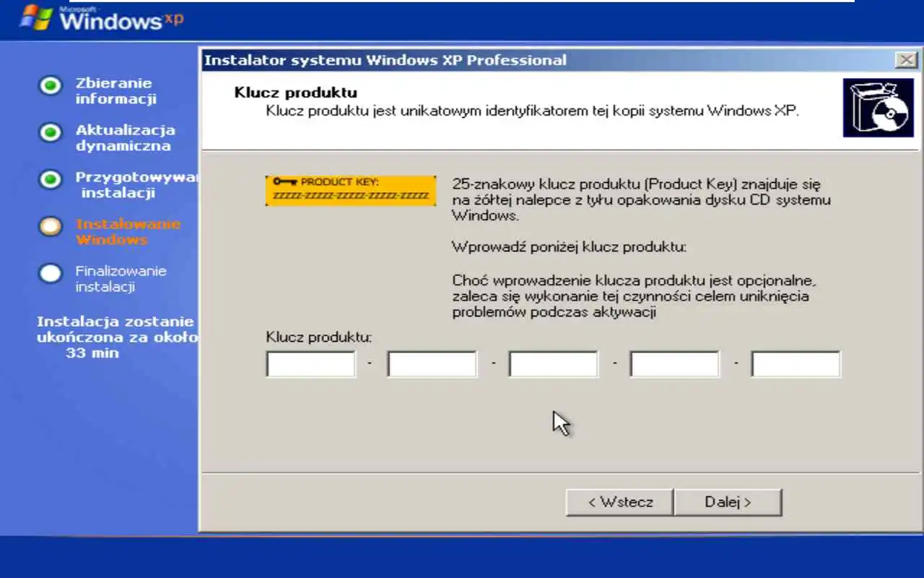
Task: Go back with the Wstecz button
Action: (619, 502)
